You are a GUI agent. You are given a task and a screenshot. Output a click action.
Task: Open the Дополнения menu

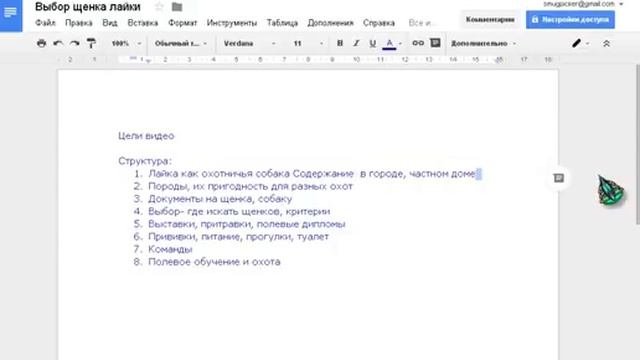click(x=330, y=23)
